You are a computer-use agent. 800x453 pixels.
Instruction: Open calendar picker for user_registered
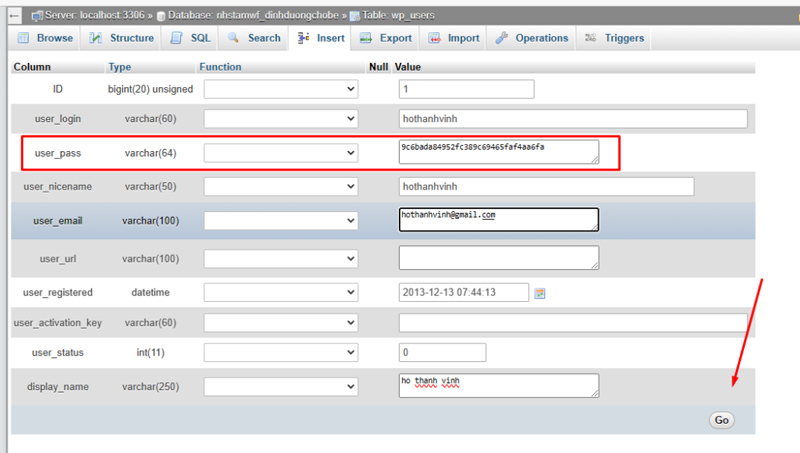click(540, 293)
